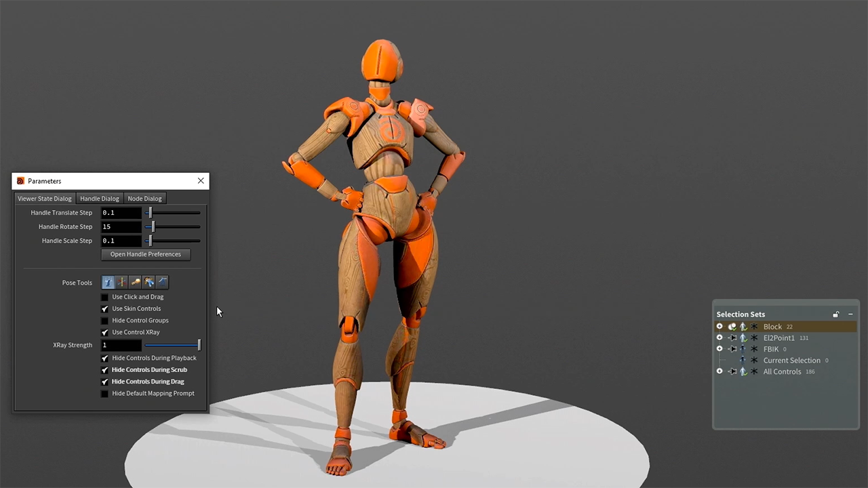Select the last Pose Tools icon
This screenshot has height=488, width=868.
click(162, 283)
